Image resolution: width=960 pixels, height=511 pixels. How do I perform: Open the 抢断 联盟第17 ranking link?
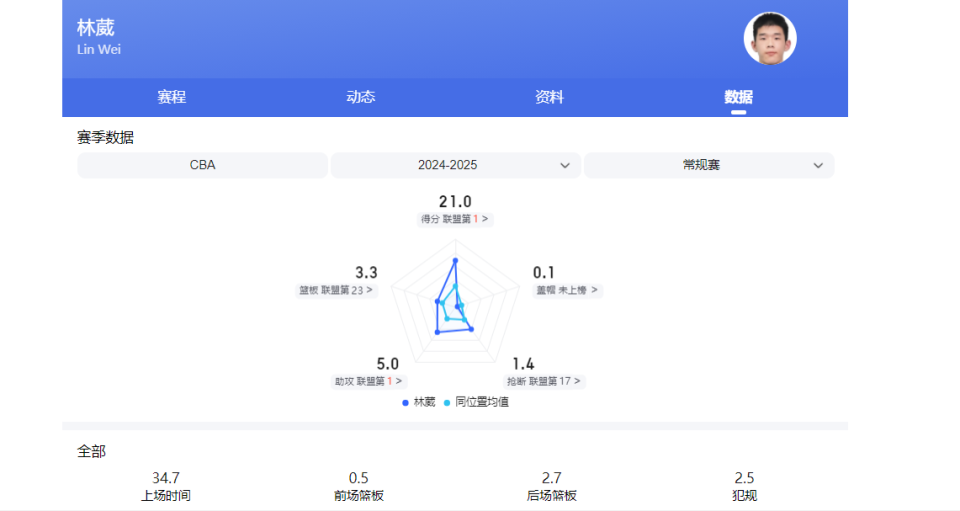point(544,381)
